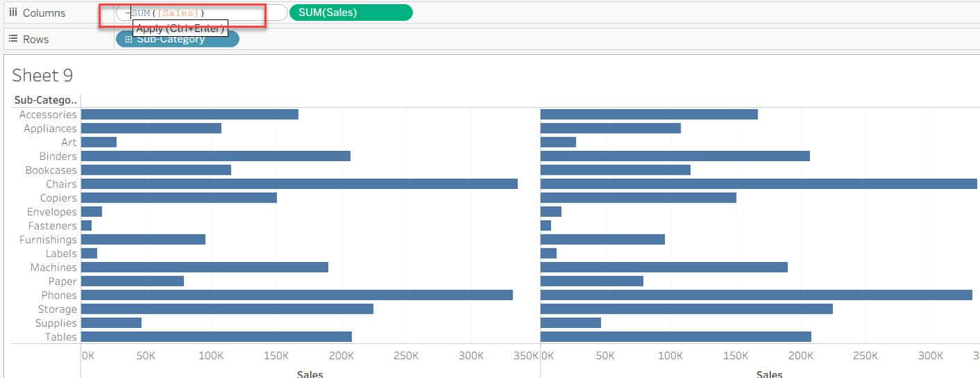The image size is (980, 378).
Task: Click the Accessories bar in the left chart
Action: (189, 115)
